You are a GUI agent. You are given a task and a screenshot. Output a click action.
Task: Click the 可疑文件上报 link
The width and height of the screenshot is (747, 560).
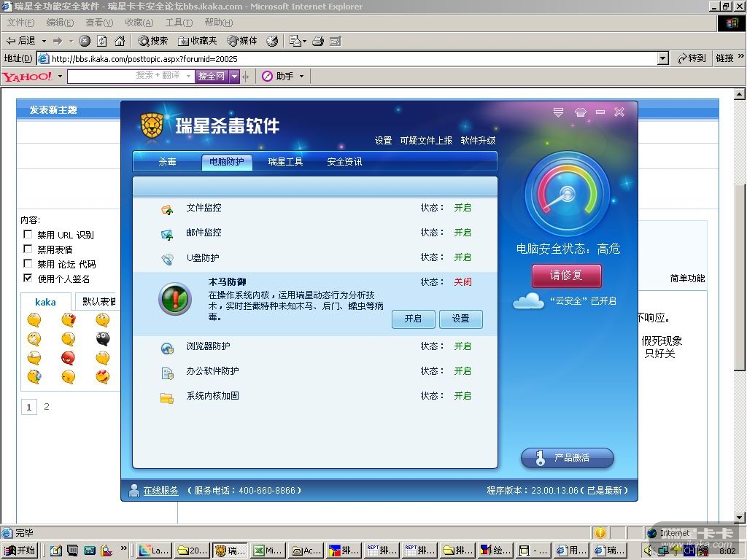[426, 141]
